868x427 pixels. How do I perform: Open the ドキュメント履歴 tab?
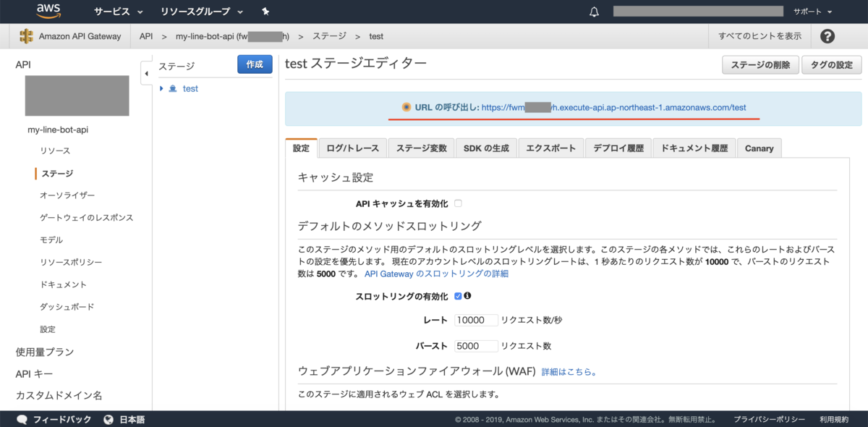tap(694, 148)
